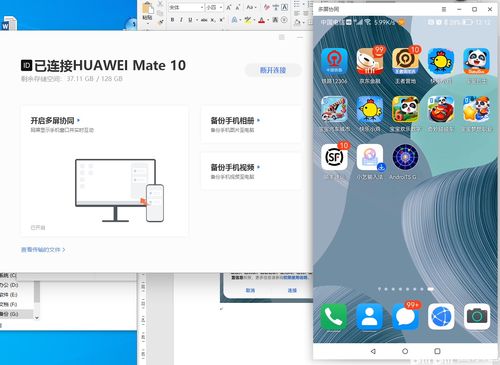
Task: Click 备份手机相册 backup photos option
Action: 251,124
